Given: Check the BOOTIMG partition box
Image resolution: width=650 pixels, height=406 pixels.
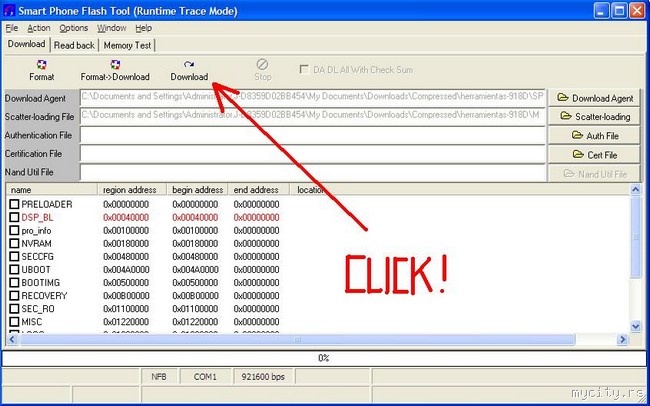Looking at the screenshot, I should (15, 282).
